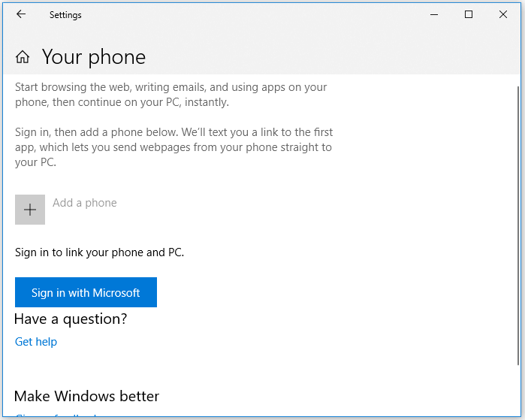Maximize the Settings window

[469, 14]
